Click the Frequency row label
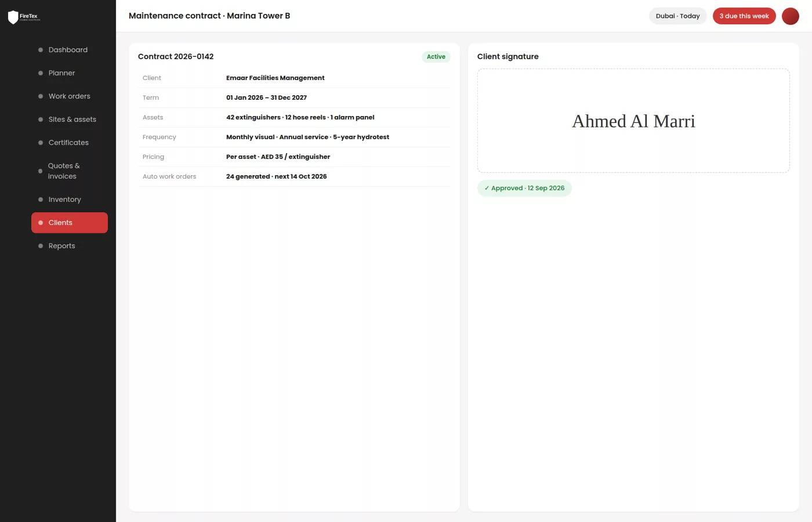Image resolution: width=812 pixels, height=522 pixels. [159, 137]
